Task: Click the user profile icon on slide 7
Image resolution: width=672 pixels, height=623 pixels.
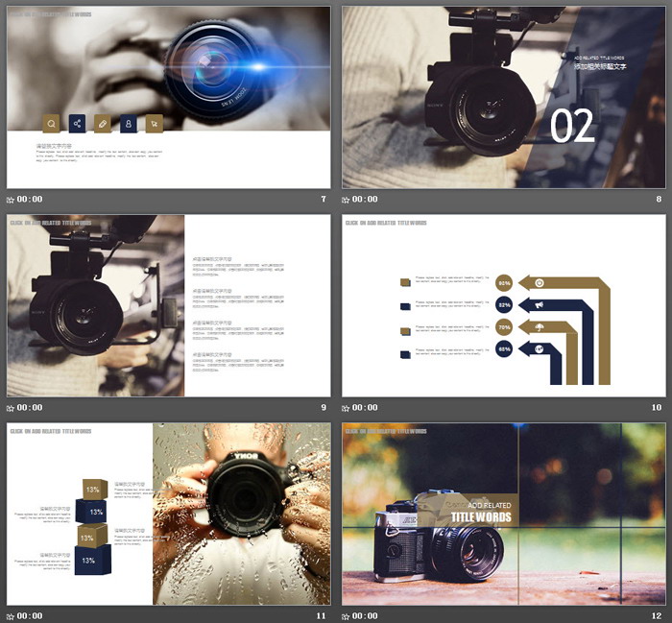Action: 128,123
